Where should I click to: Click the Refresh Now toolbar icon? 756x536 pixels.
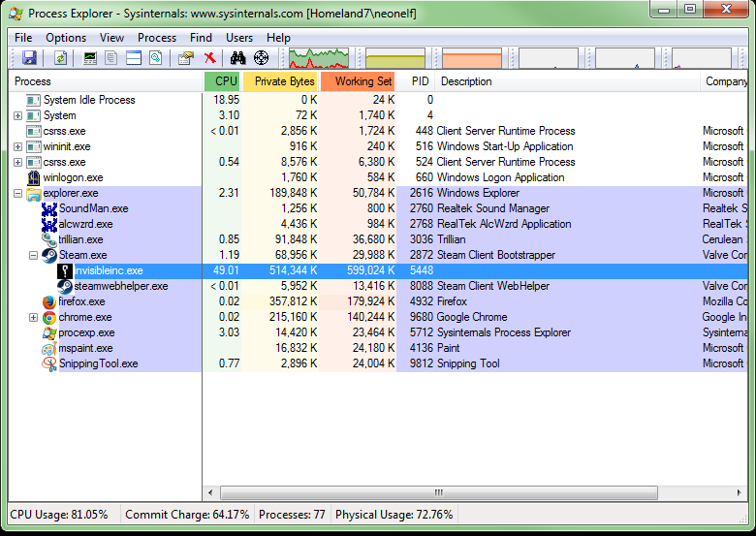tap(60, 58)
